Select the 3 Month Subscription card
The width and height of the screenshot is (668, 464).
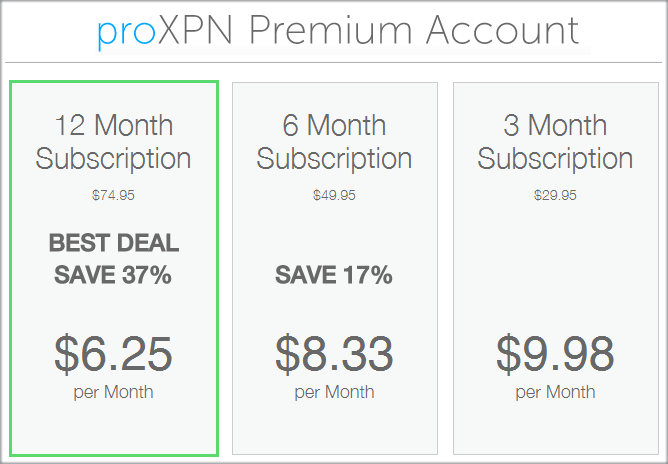556,268
